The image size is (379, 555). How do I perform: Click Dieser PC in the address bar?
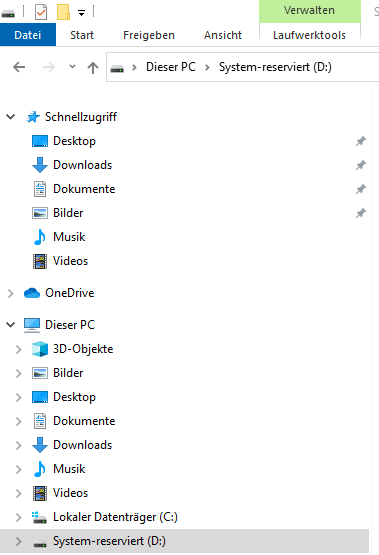point(171,67)
